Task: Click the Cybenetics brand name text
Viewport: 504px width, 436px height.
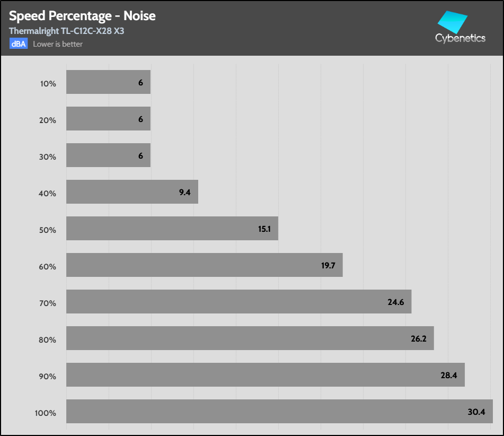Action: tap(460, 38)
